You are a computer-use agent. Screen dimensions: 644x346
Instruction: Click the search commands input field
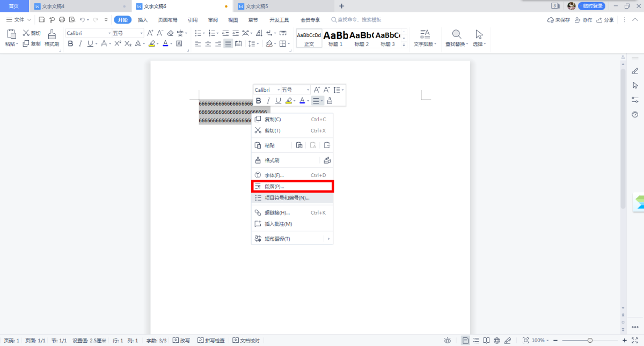(360, 20)
